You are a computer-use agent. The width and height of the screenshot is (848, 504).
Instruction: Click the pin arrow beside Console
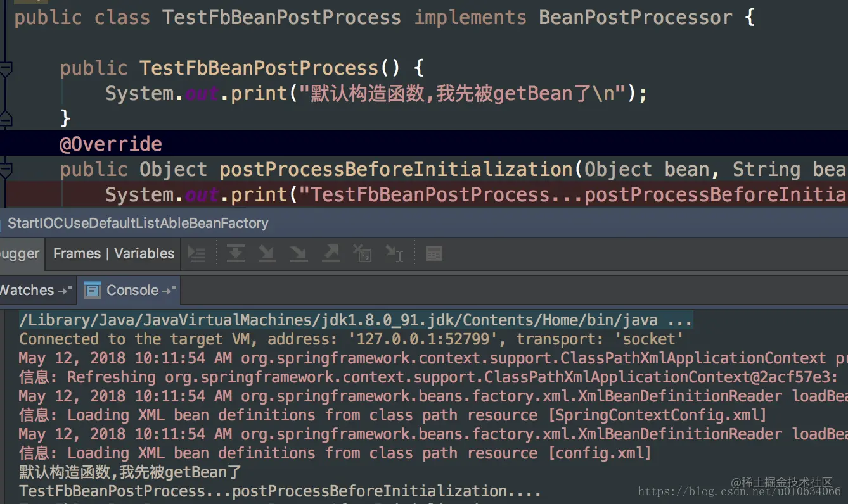point(170,291)
